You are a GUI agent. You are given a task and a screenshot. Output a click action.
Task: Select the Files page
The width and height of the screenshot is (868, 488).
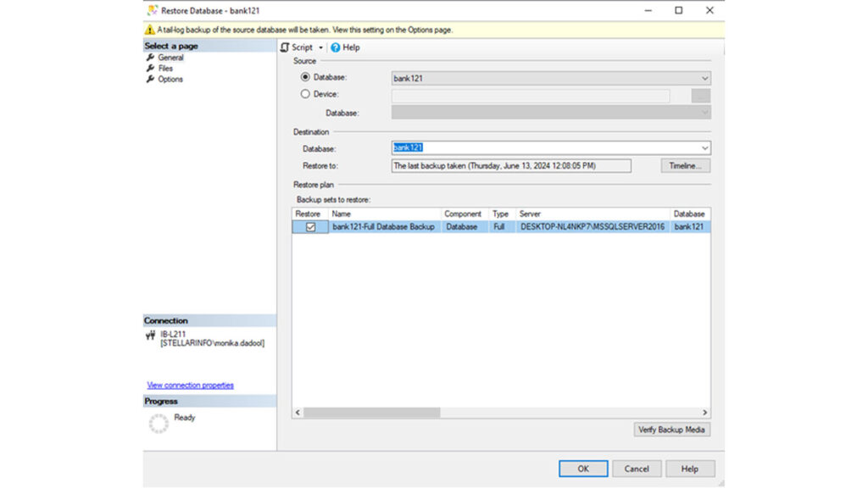(165, 69)
